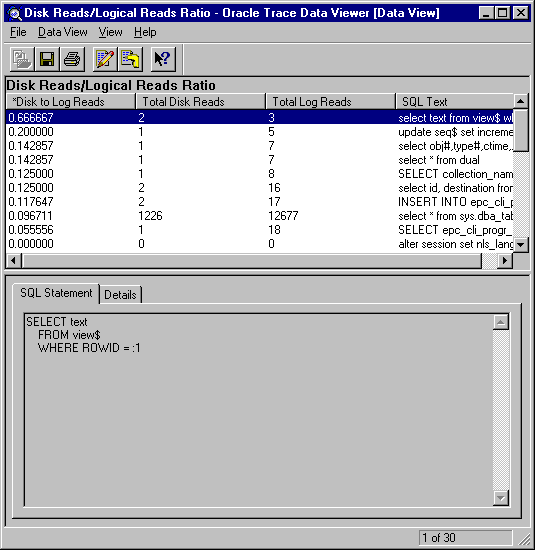Switch to the Details tab
Viewport: 535px width, 550px height.
click(x=120, y=295)
